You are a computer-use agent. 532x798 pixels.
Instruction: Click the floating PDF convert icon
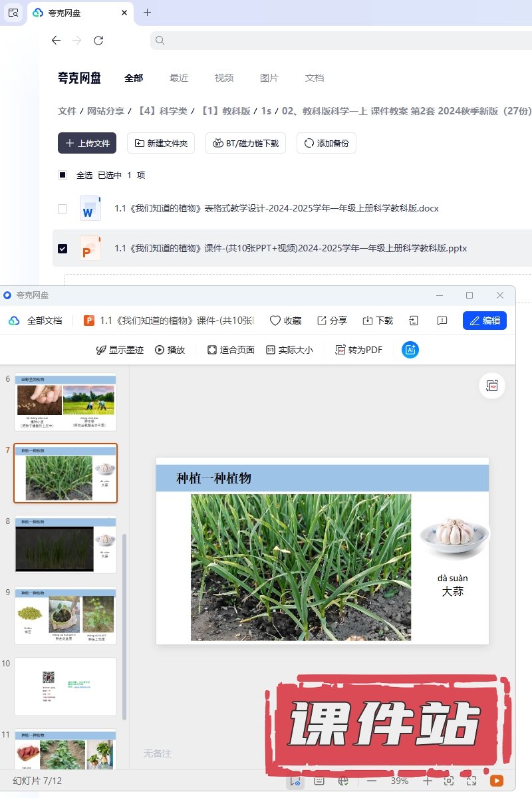coord(492,386)
